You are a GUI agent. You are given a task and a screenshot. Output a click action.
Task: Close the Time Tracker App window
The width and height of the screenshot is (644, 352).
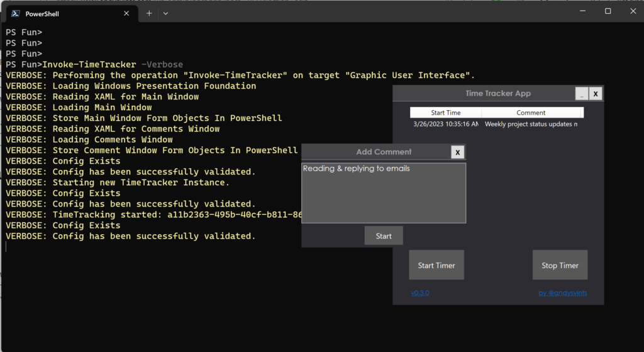click(596, 94)
